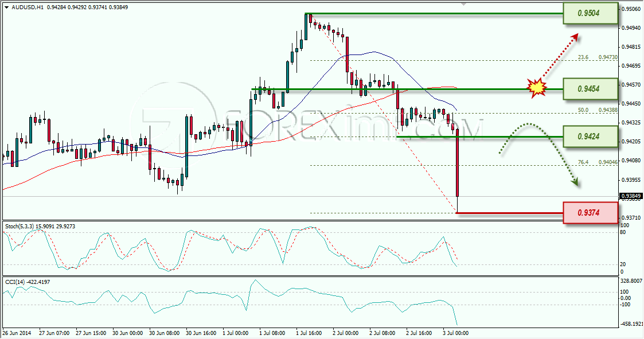Click price axis label 0.94080
Screen dimensions: 644x339
pyautogui.click(x=632, y=161)
